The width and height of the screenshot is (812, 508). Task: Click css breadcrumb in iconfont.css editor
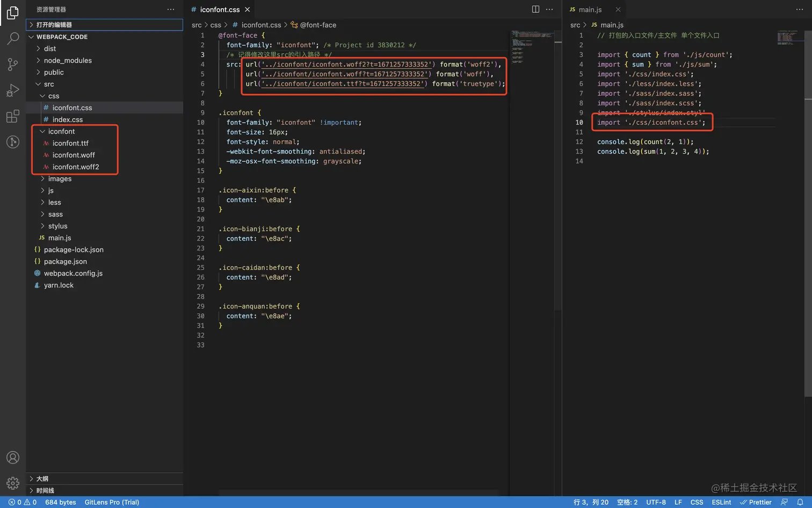coord(216,25)
